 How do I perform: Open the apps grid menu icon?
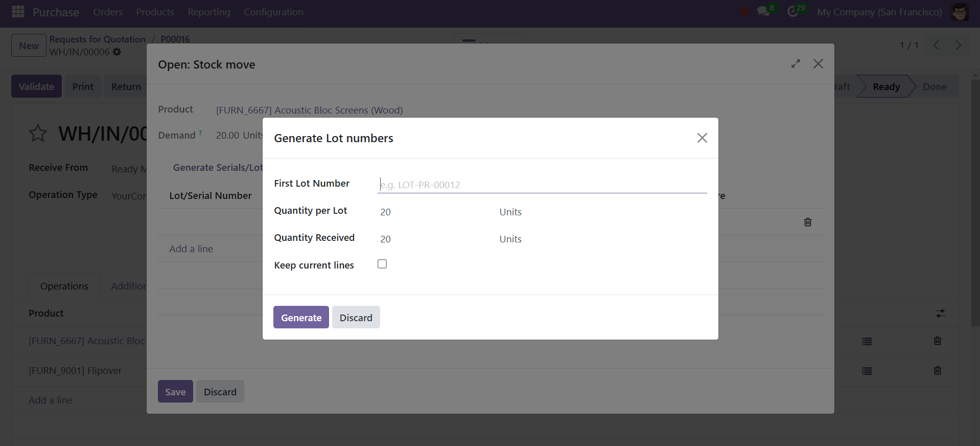click(18, 12)
